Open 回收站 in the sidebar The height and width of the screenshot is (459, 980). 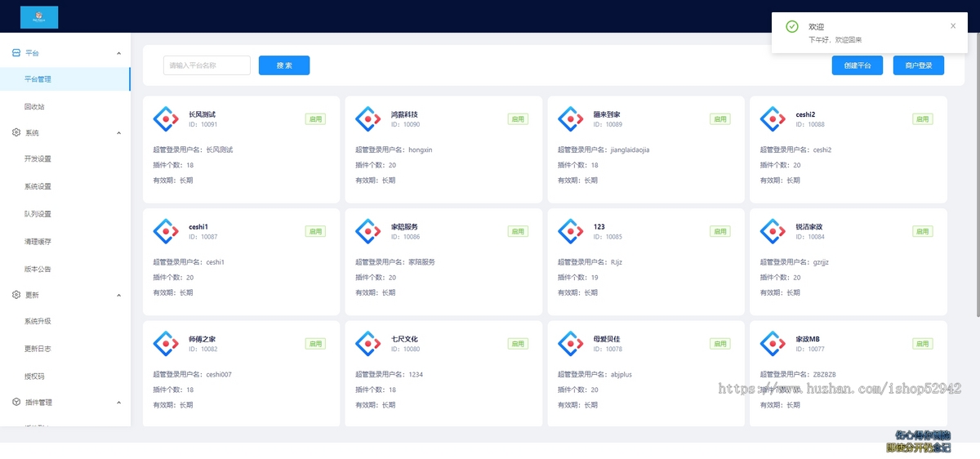[x=65, y=106]
